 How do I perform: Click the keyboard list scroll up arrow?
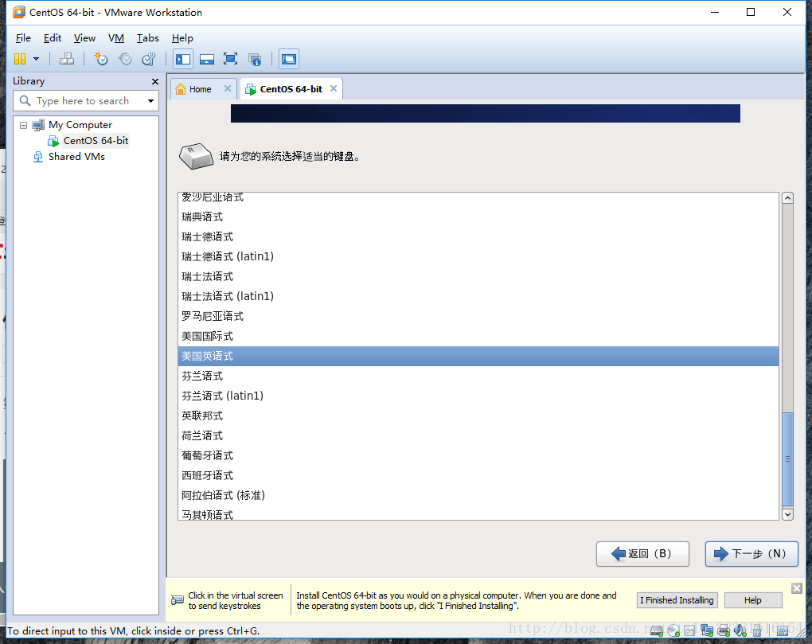[787, 198]
